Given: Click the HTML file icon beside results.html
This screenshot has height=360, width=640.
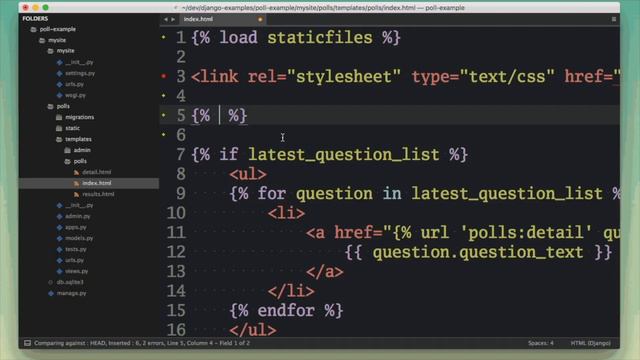Looking at the screenshot, I should click(x=76, y=194).
